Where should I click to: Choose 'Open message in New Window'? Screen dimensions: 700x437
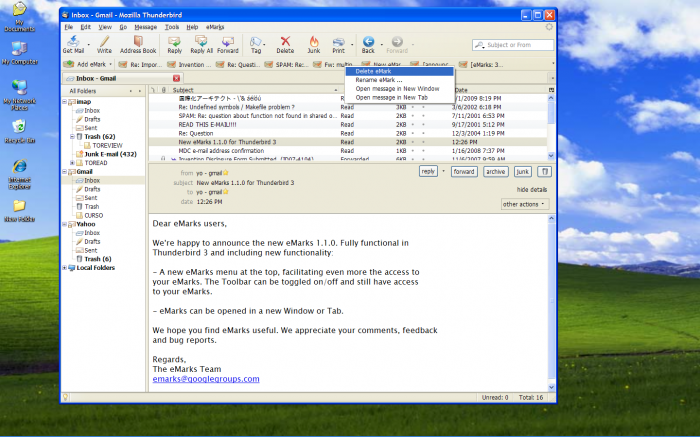[x=400, y=89]
